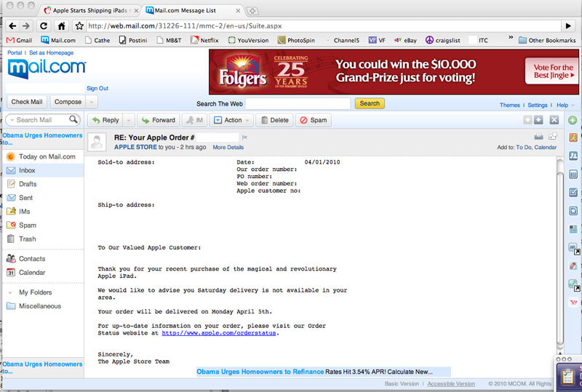Screen dimensions: 582x392
Task: Open the YouVersion bookmark
Action: [248, 40]
